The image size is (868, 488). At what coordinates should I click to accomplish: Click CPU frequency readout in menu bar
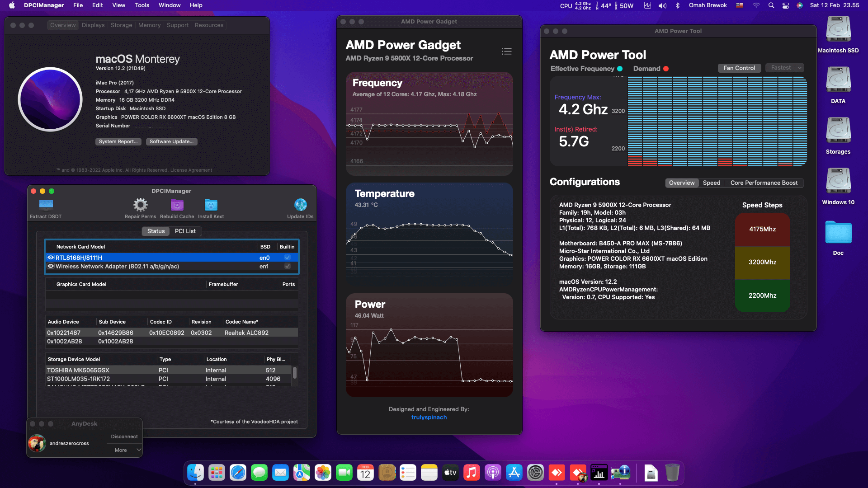576,5
